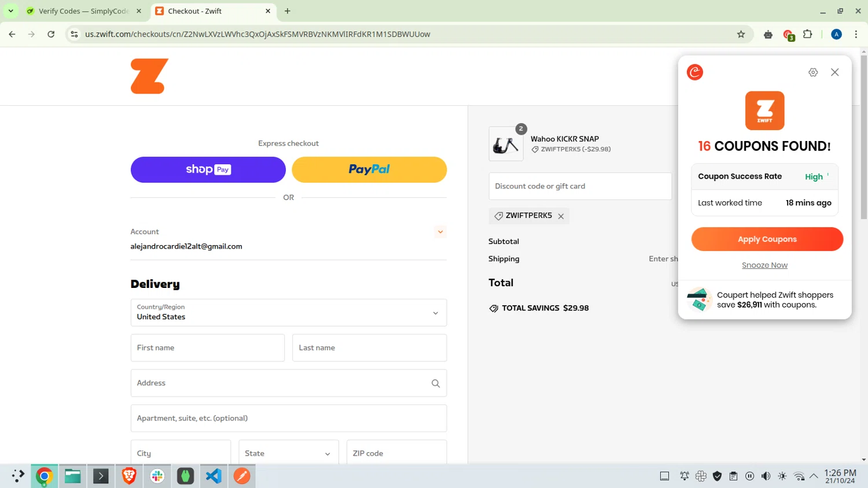Screen dimensions: 868x488
Task: Pay with Shop Pay express checkout
Action: pos(208,169)
